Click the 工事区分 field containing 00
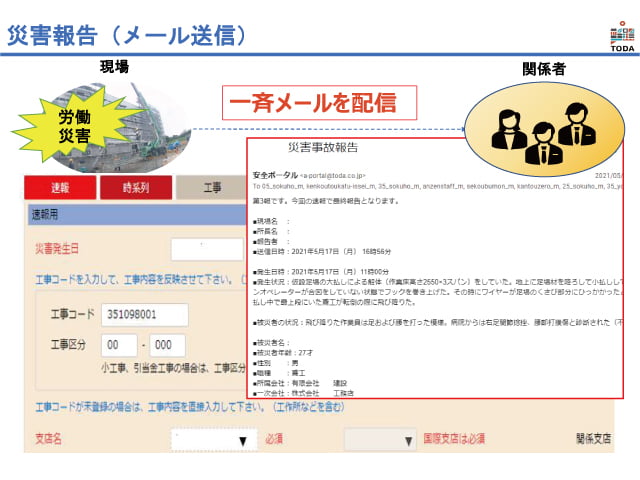Viewport: 640px width, 480px height. point(121,345)
